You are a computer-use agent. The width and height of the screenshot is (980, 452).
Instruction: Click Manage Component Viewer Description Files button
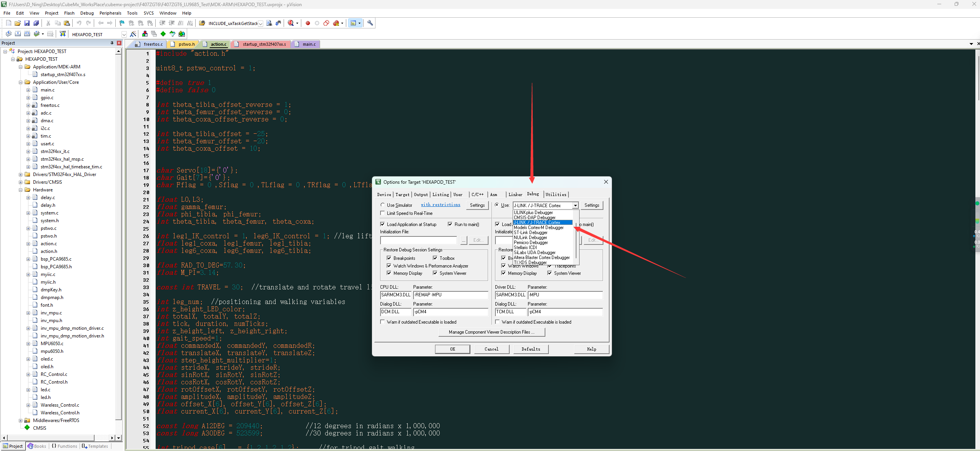coord(492,332)
